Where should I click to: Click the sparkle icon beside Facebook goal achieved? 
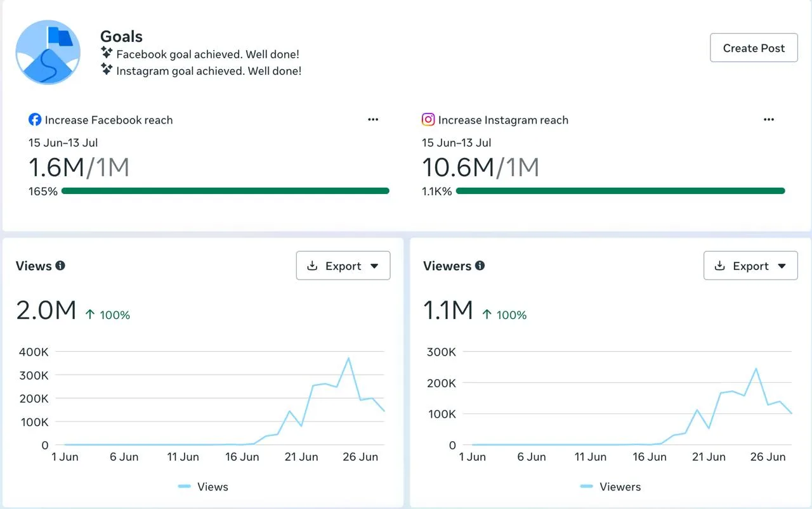click(x=107, y=53)
